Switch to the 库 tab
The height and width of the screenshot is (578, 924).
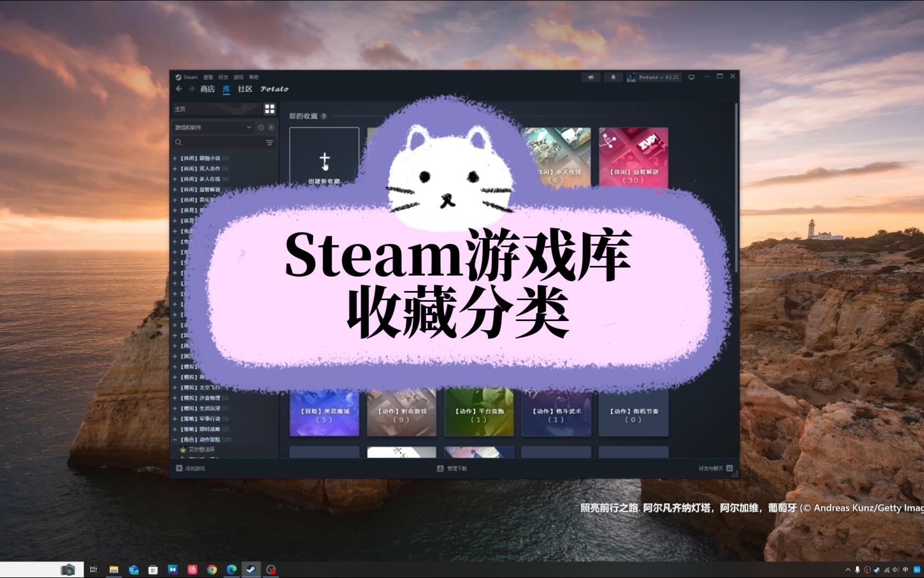226,89
